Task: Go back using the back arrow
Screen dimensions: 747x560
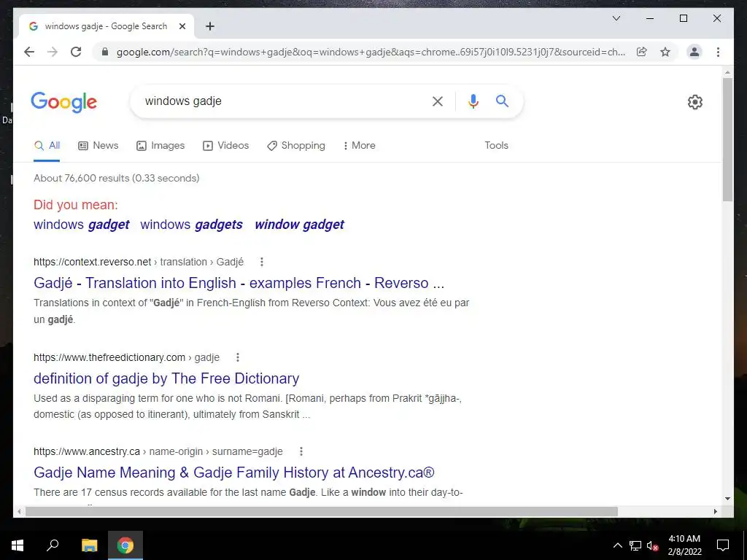Action: point(29,52)
